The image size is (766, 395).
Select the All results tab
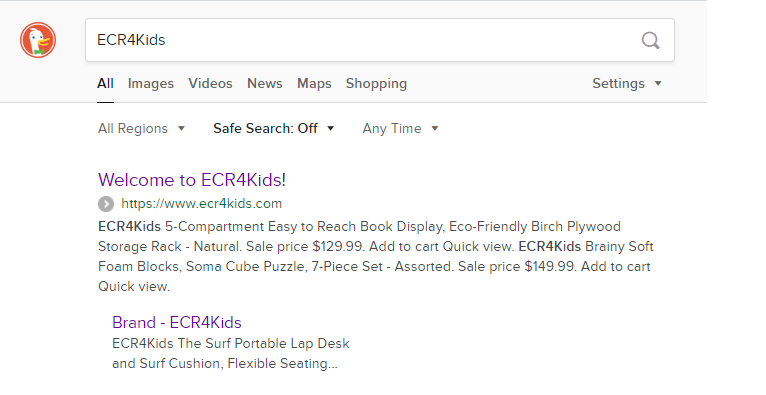click(106, 83)
